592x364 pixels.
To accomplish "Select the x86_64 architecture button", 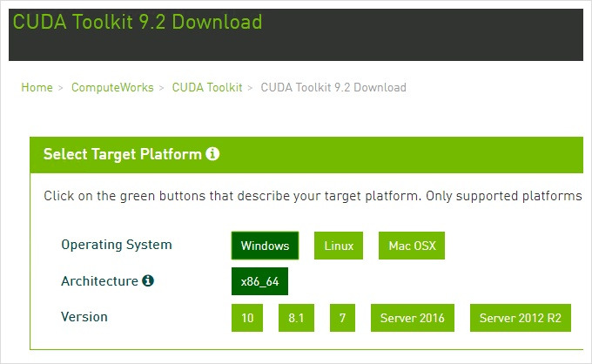I will click(x=259, y=281).
